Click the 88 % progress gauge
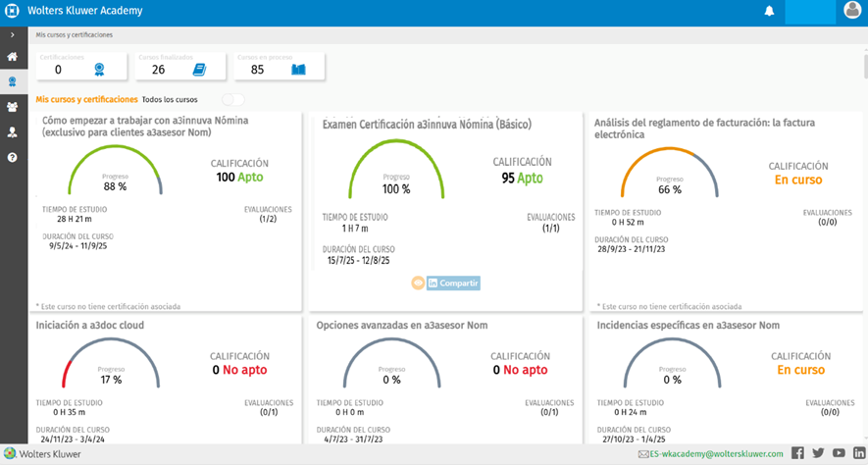The width and height of the screenshot is (868, 465). 115,169
